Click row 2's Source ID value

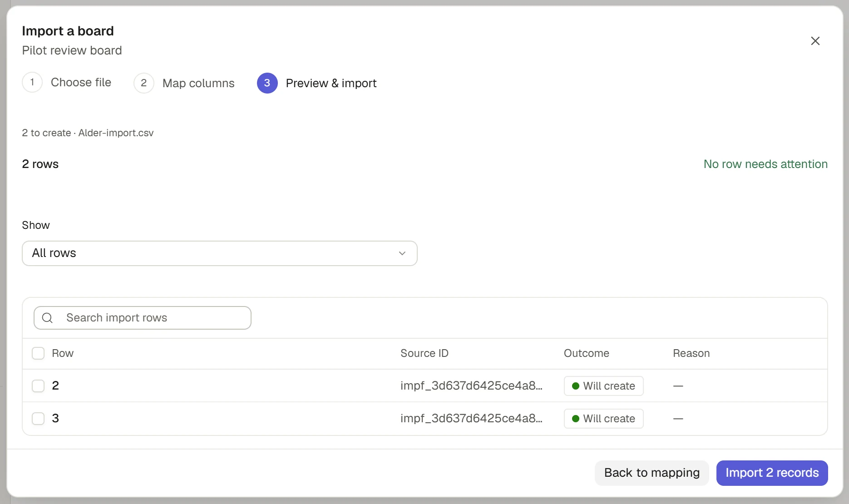tap(471, 386)
